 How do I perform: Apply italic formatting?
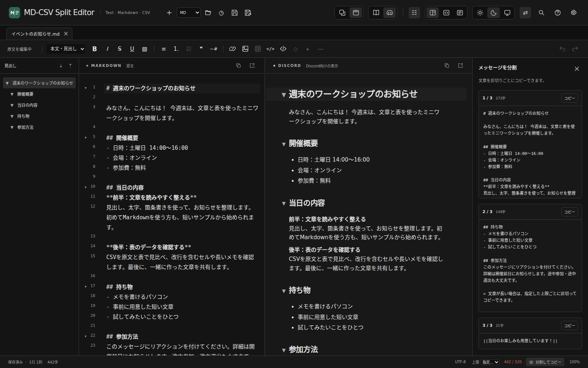click(107, 49)
